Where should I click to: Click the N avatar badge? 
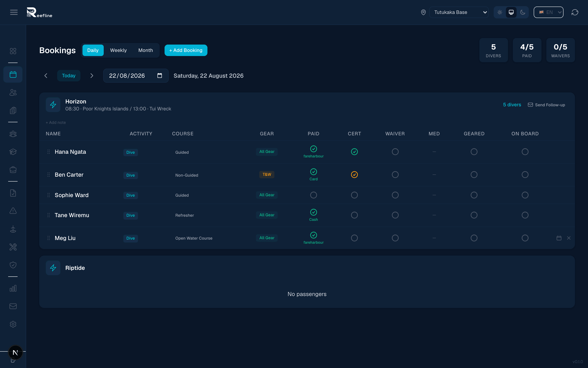tap(15, 352)
